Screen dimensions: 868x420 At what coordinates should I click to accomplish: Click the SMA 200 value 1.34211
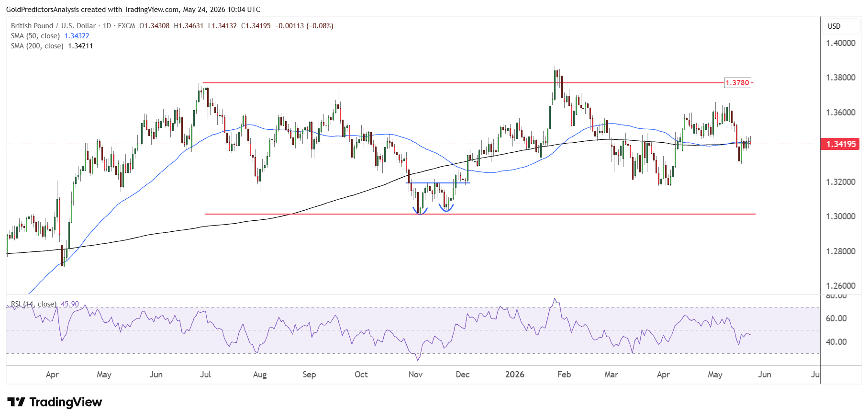coord(80,46)
